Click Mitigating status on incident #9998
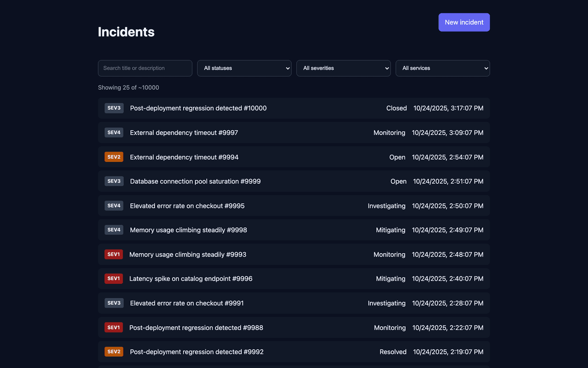Screen dimensions: 588x368 click(x=391, y=230)
